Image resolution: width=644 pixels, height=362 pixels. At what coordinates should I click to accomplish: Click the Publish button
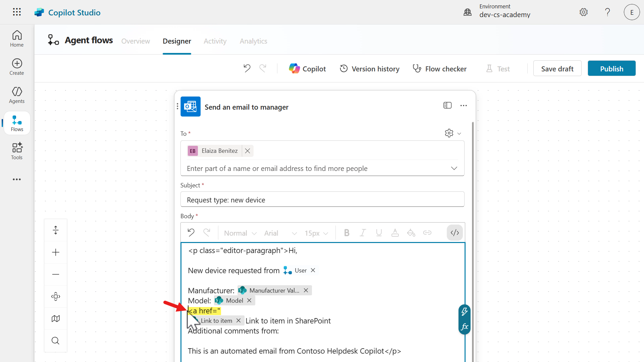pyautogui.click(x=611, y=69)
